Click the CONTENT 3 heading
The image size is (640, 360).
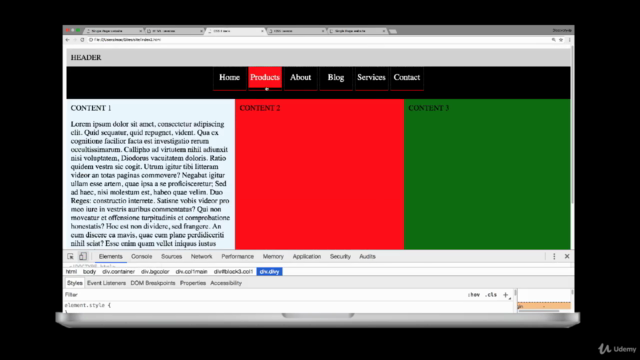pos(429,108)
